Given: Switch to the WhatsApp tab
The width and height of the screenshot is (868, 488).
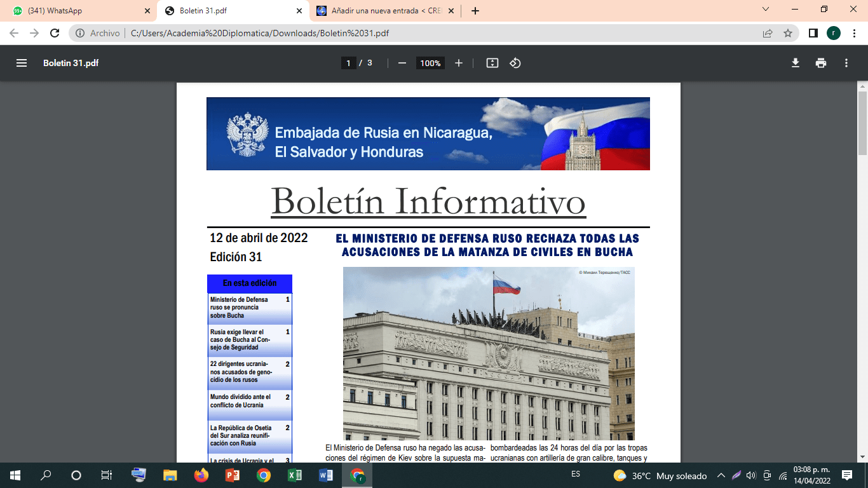Looking at the screenshot, I should coord(79,11).
